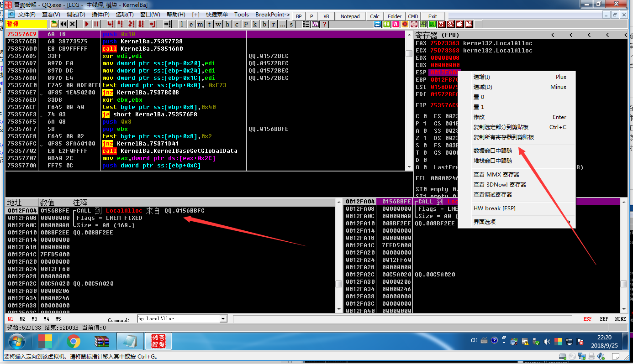
Task: Click the disassembly pane vertical scrollbar thumb
Action: (x=409, y=53)
